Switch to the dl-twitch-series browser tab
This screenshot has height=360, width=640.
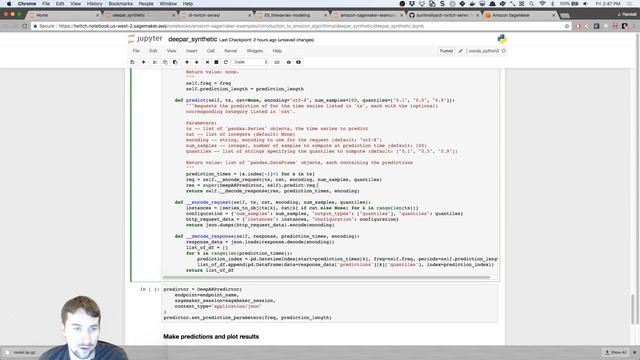[x=216, y=15]
